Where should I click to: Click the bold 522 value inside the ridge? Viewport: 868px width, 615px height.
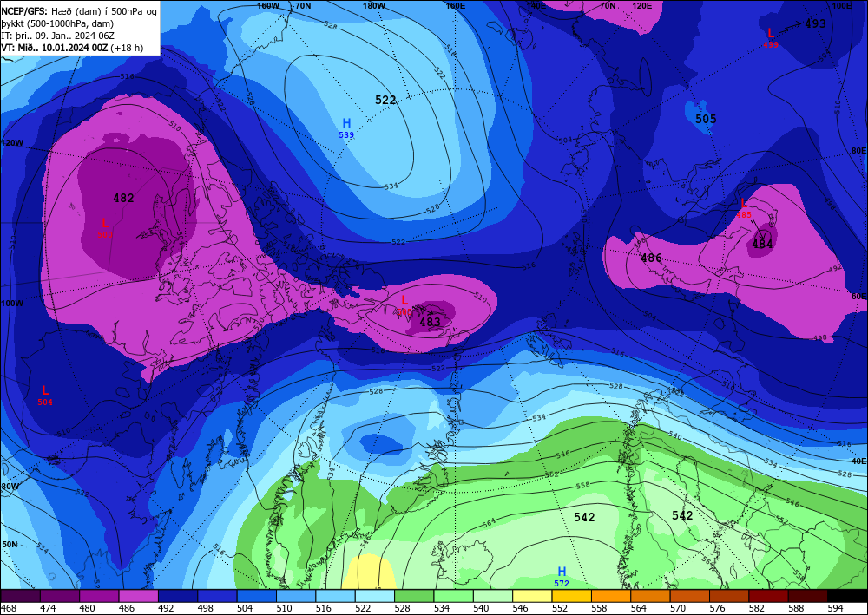pyautogui.click(x=385, y=100)
